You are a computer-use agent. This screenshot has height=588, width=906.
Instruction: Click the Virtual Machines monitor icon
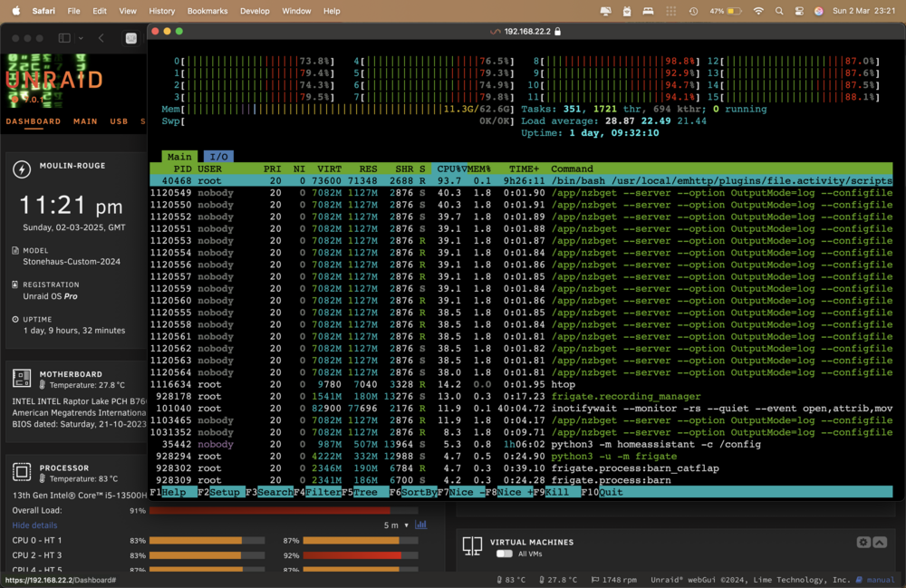click(x=472, y=545)
